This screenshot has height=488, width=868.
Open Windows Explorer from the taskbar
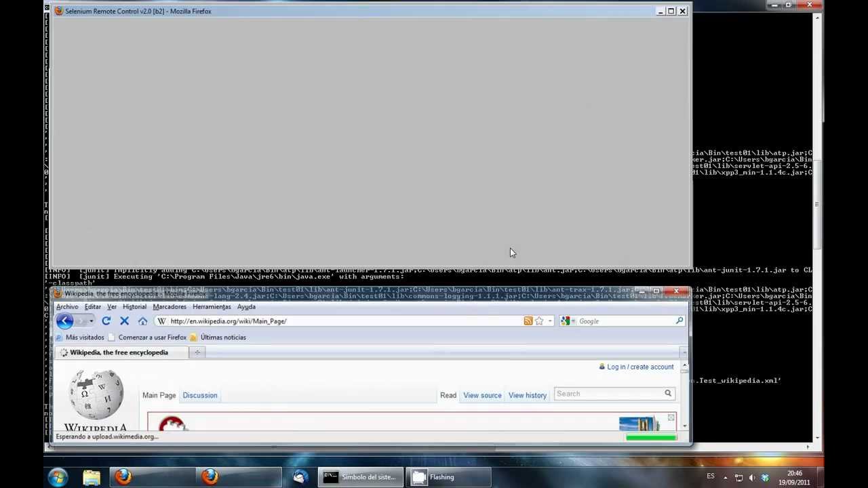92,477
